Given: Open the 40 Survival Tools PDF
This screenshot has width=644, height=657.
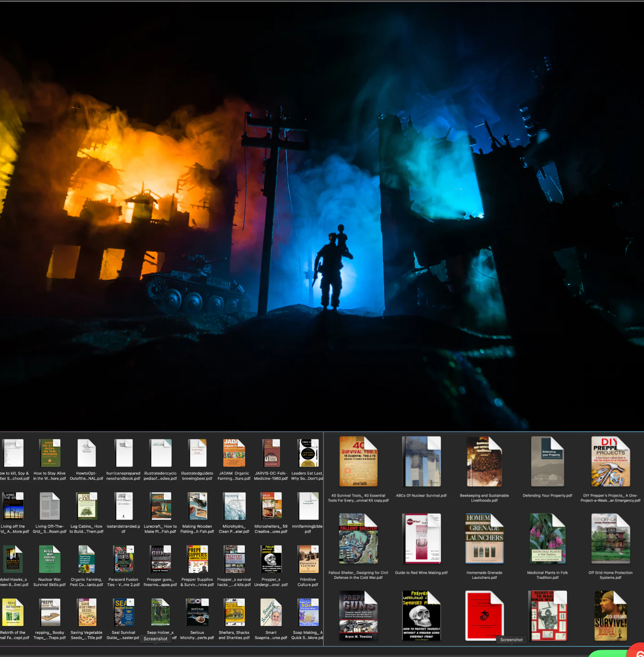Looking at the screenshot, I should pos(358,462).
